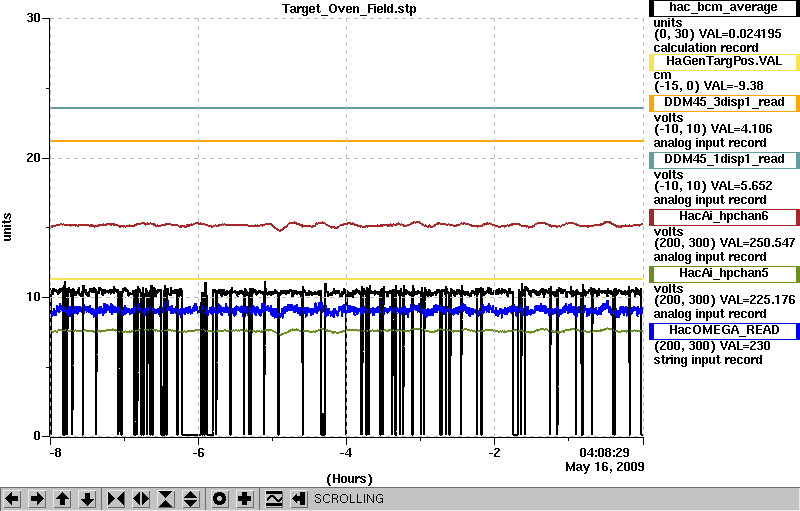800x511 pixels.
Task: Click the blue HacOMEGA_READ trace
Action: click(x=347, y=310)
